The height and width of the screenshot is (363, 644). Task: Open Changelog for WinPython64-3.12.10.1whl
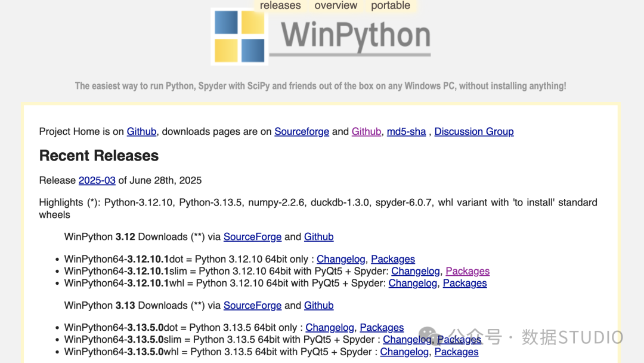(x=413, y=283)
